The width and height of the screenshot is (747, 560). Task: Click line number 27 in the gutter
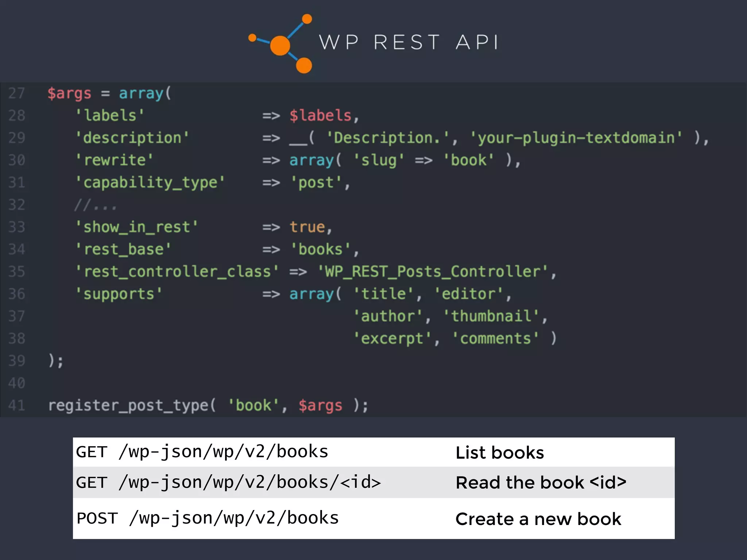(x=17, y=93)
